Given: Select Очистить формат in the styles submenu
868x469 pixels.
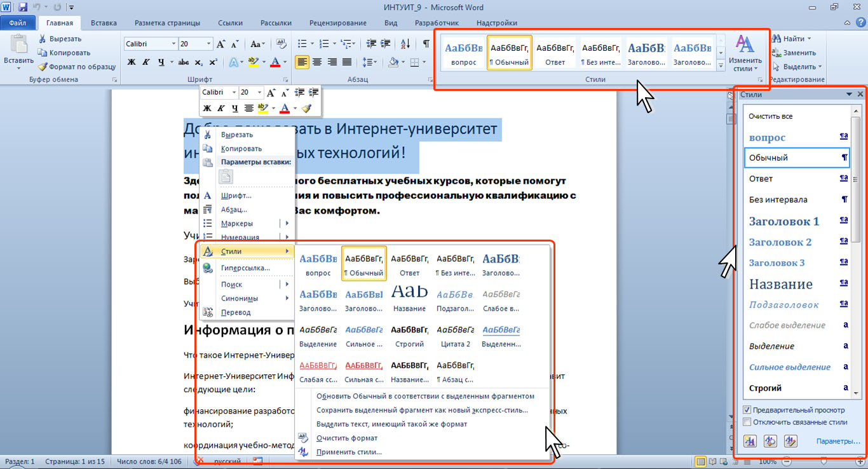Looking at the screenshot, I should [x=346, y=438].
